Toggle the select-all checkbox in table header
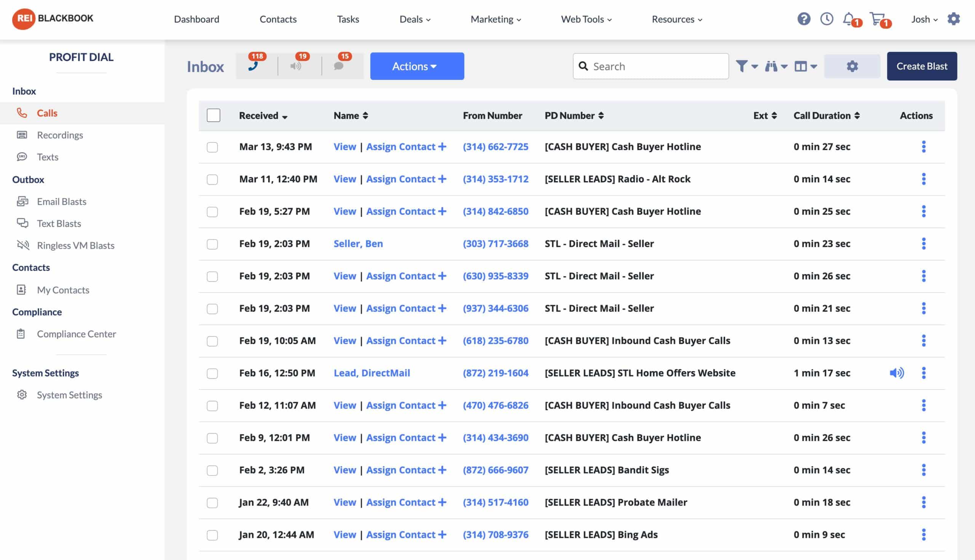The width and height of the screenshot is (975, 560). coord(214,115)
